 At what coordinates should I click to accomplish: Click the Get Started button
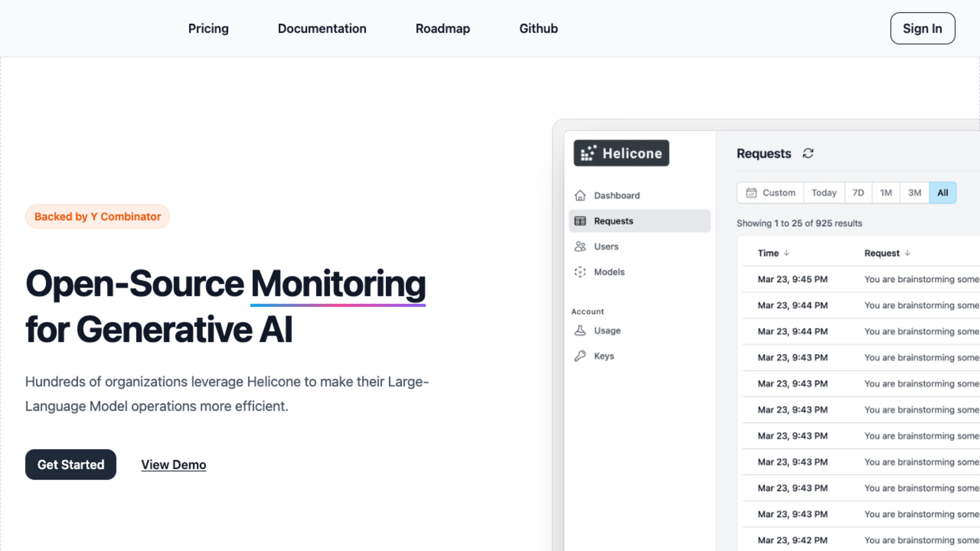(71, 464)
